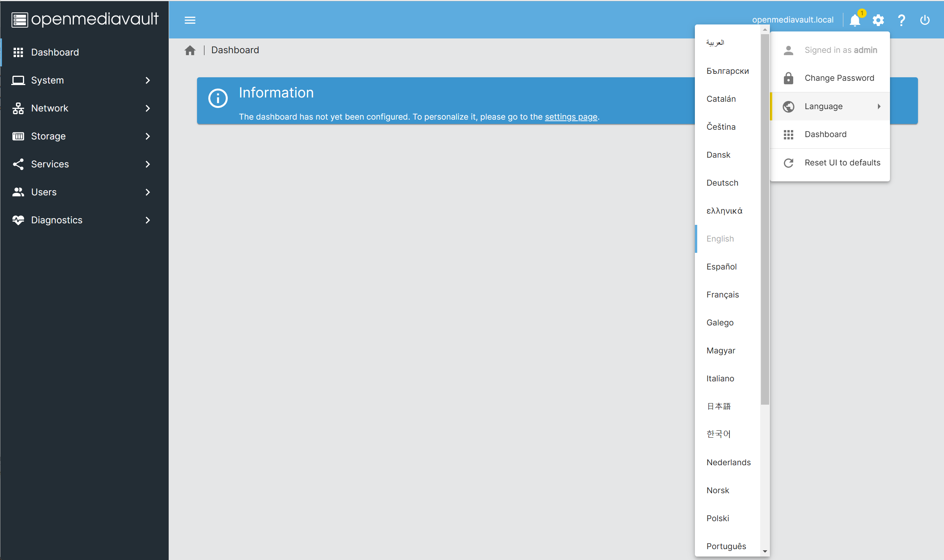Select Catalán language
The width and height of the screenshot is (944, 560).
[x=728, y=99]
